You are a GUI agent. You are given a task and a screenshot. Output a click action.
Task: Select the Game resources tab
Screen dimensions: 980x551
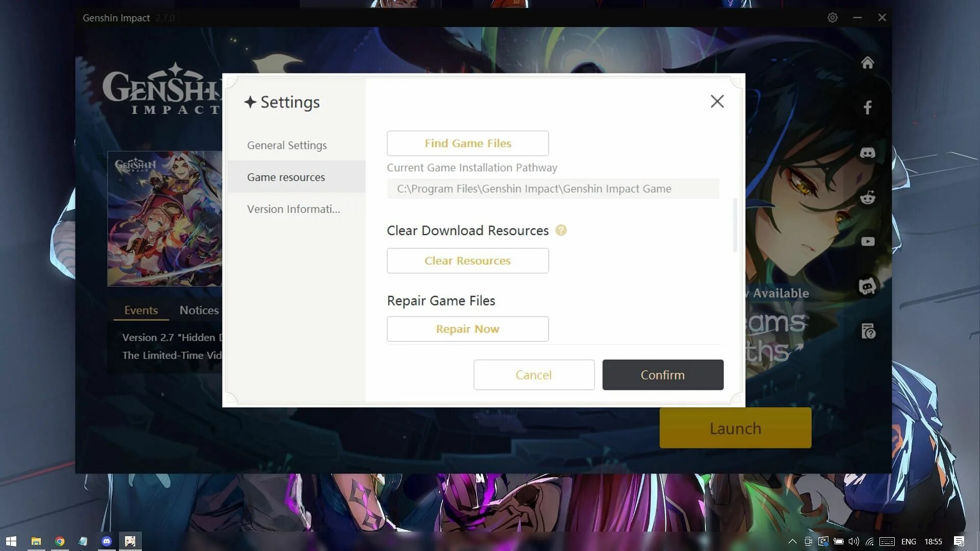(x=286, y=176)
